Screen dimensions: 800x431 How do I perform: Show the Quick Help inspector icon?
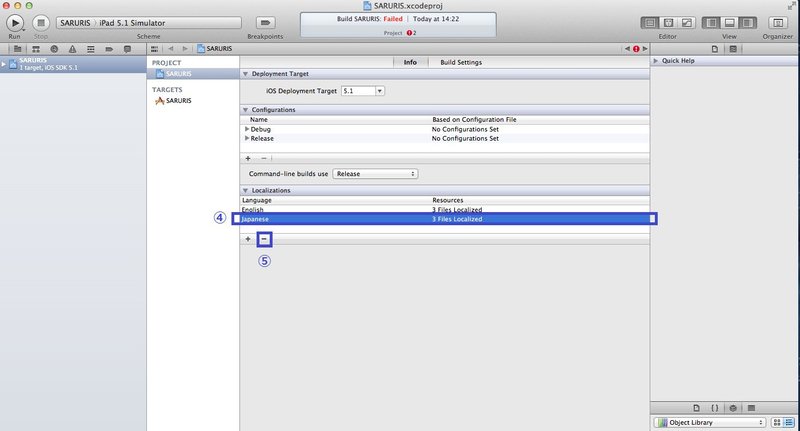[x=733, y=49]
